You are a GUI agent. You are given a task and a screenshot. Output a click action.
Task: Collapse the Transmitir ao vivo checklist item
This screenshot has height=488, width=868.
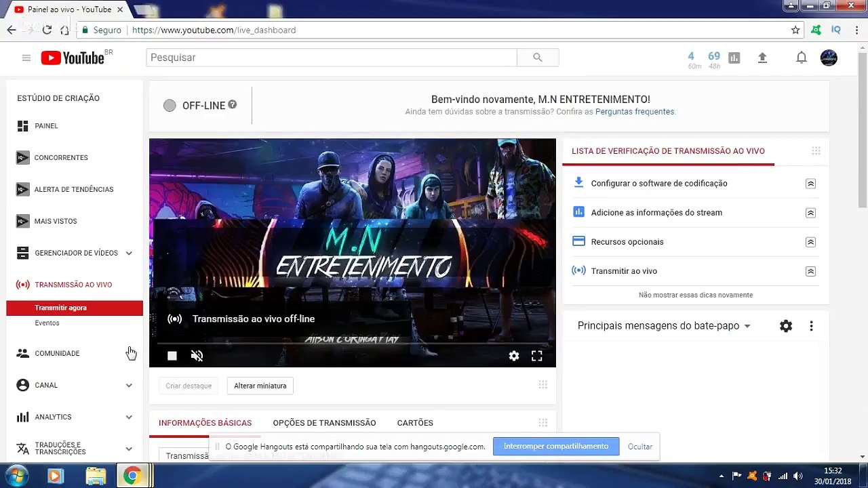click(810, 271)
